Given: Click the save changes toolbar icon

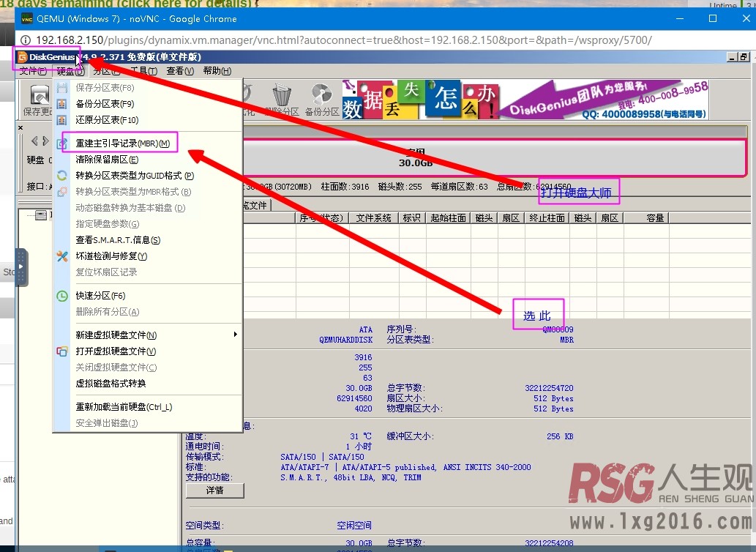Looking at the screenshot, I should pyautogui.click(x=39, y=95).
